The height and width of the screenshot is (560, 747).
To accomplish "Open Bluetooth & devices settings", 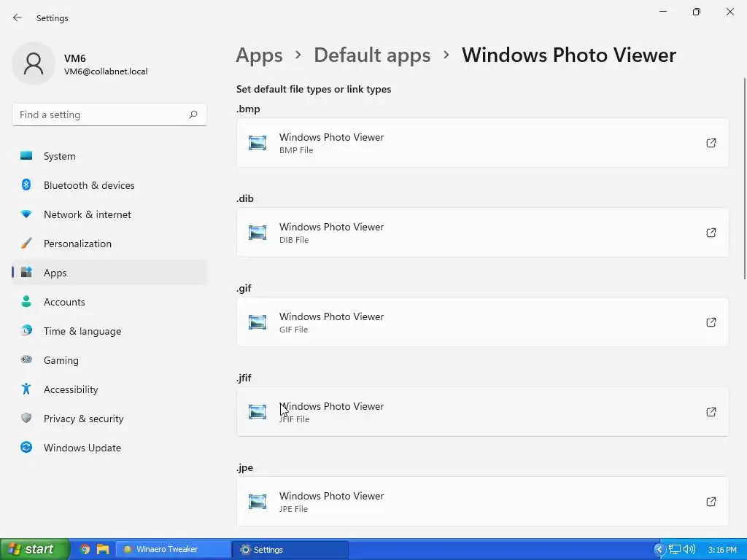I will [x=109, y=185].
